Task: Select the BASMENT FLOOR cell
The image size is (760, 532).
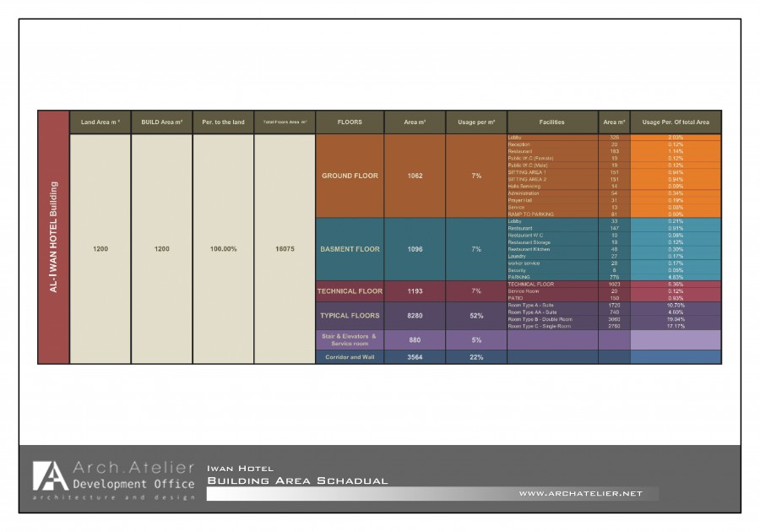Action: pyautogui.click(x=350, y=249)
